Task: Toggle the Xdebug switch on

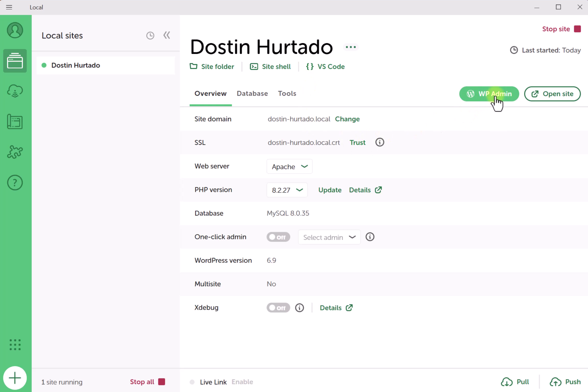Action: (278, 308)
